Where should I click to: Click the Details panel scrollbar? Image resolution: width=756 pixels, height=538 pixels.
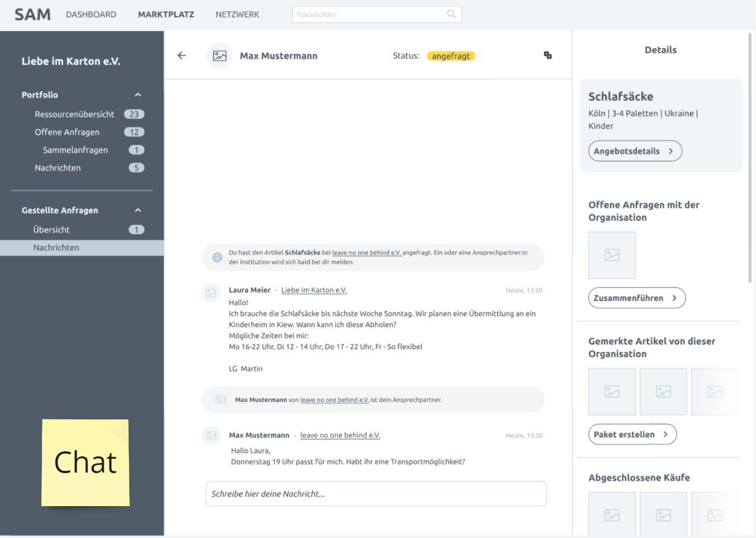tap(750, 158)
